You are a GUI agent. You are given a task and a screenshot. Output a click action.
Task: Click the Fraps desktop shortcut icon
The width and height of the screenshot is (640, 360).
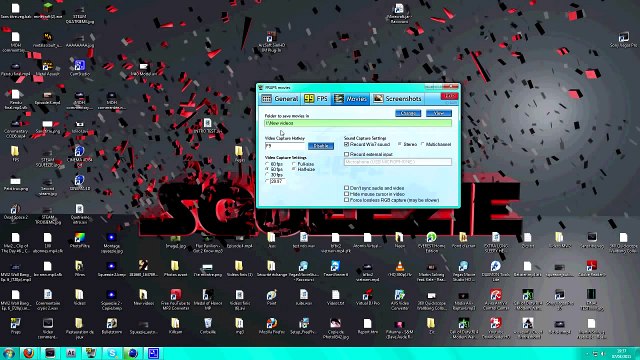pyautogui.click(x=16, y=324)
